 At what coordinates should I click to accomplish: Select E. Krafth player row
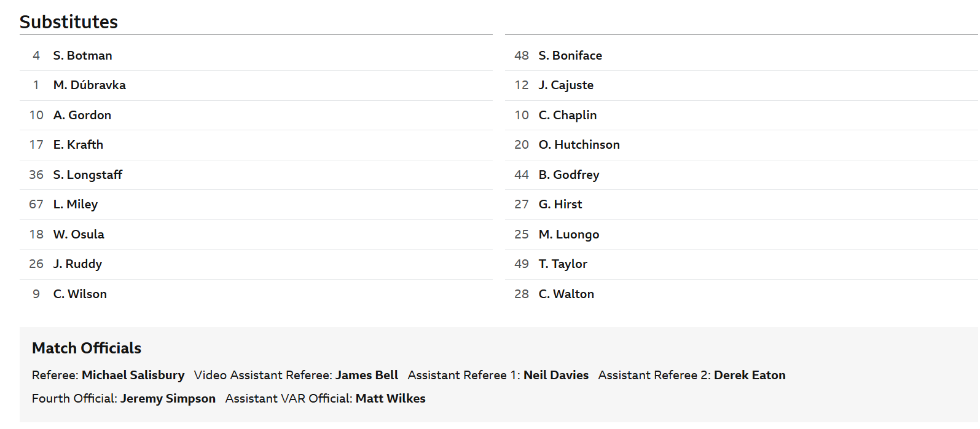(x=78, y=144)
